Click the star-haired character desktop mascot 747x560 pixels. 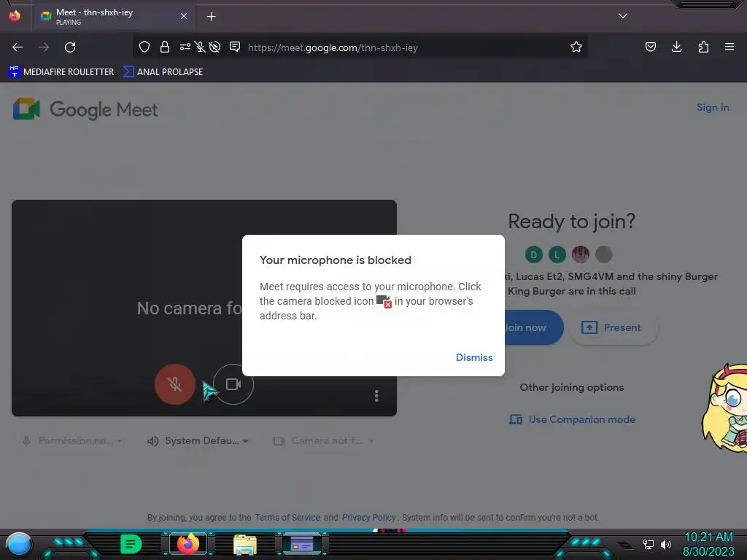(x=724, y=408)
